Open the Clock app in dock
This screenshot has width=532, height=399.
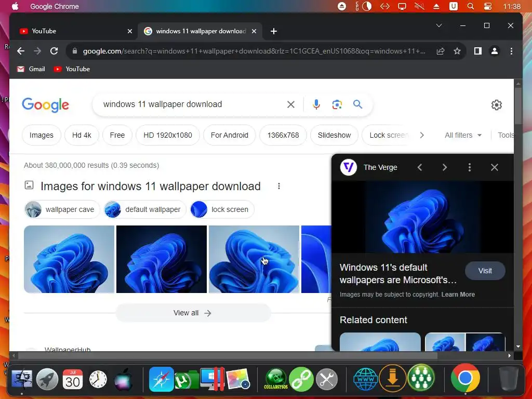(x=98, y=379)
